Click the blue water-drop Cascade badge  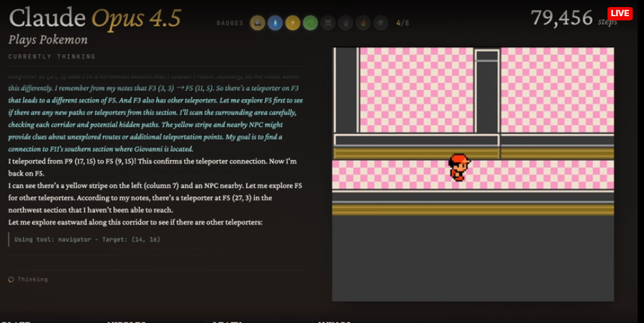coord(275,23)
